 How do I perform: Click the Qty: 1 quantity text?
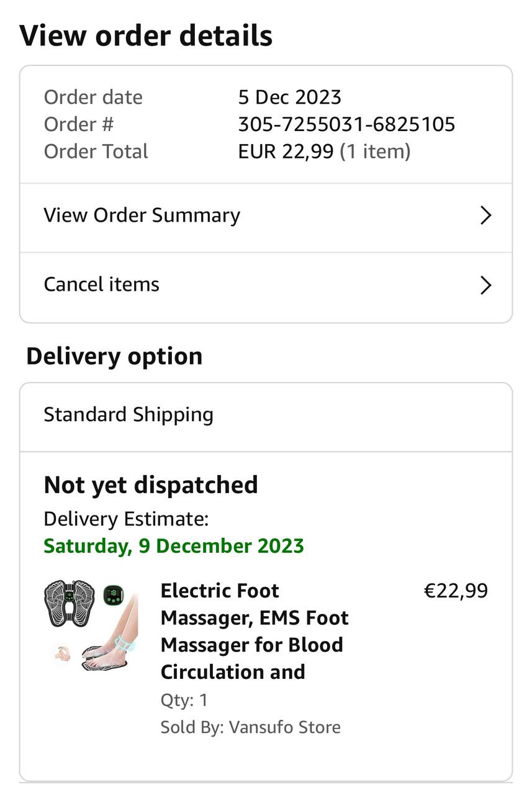tap(184, 701)
